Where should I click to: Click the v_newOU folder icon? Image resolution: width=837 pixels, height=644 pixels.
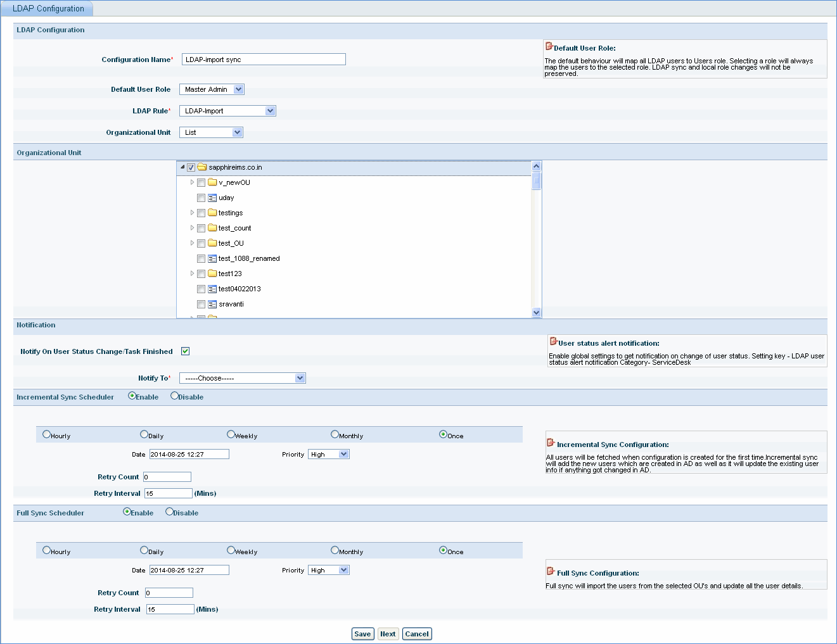coord(212,182)
